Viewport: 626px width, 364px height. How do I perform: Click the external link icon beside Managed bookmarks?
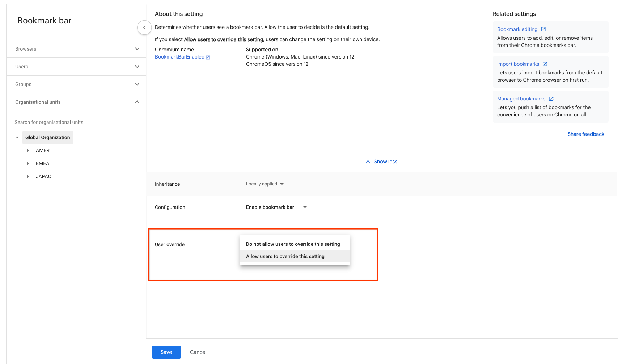551,99
